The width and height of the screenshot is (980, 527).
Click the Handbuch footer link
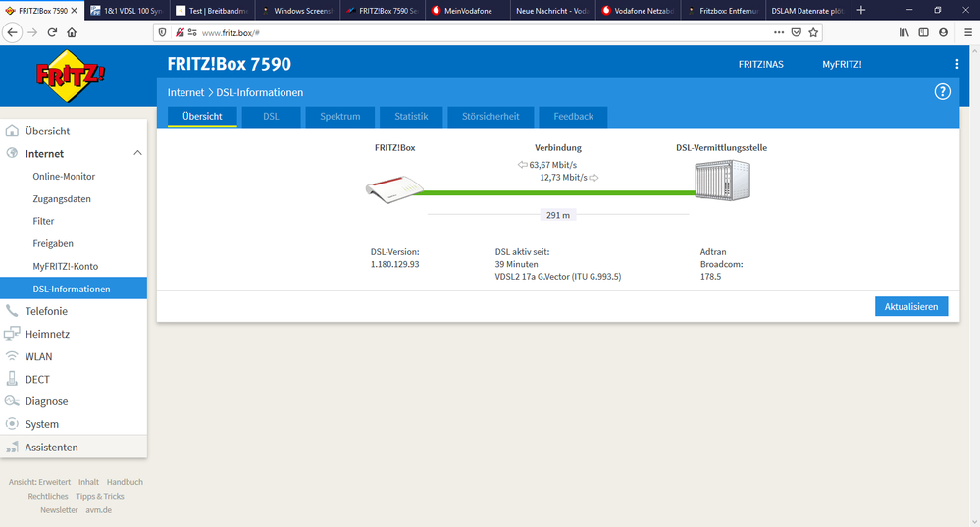tap(125, 482)
